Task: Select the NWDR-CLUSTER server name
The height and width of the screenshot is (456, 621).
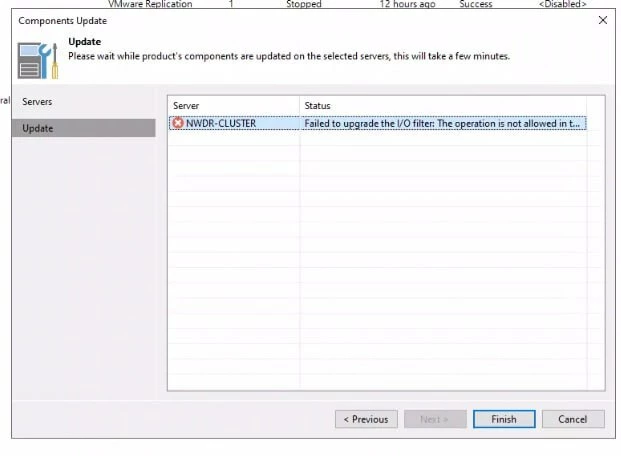Action: pos(221,124)
